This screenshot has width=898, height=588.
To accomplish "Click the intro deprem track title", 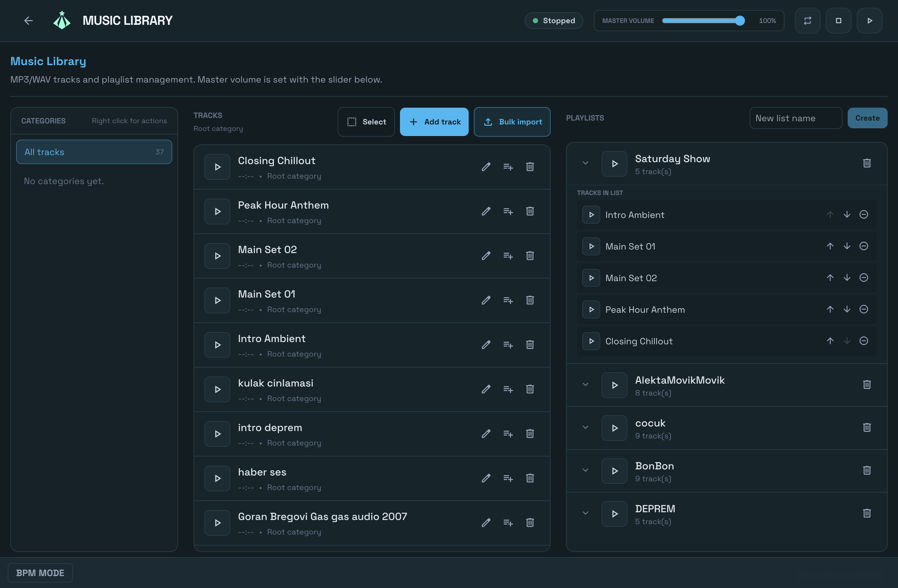I will [270, 428].
